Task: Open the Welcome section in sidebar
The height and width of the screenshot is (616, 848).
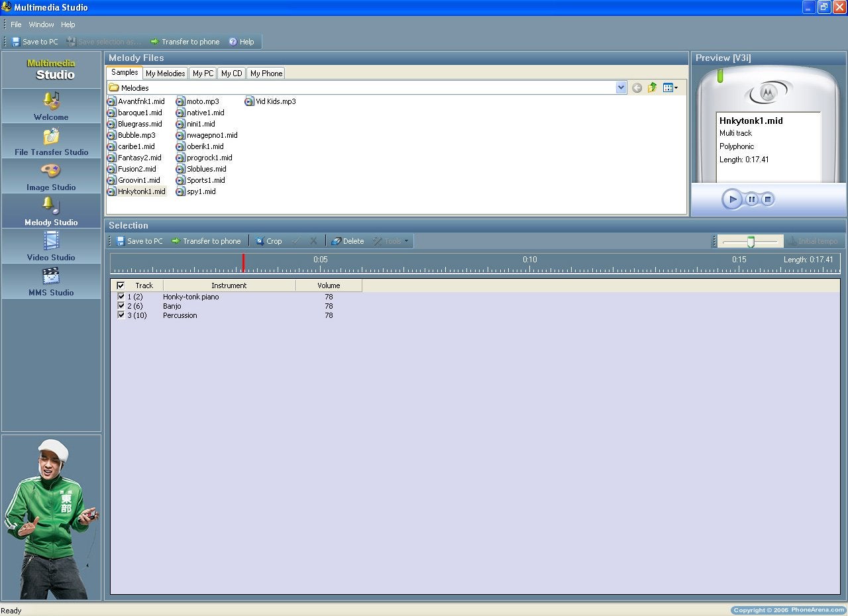Action: tap(51, 106)
